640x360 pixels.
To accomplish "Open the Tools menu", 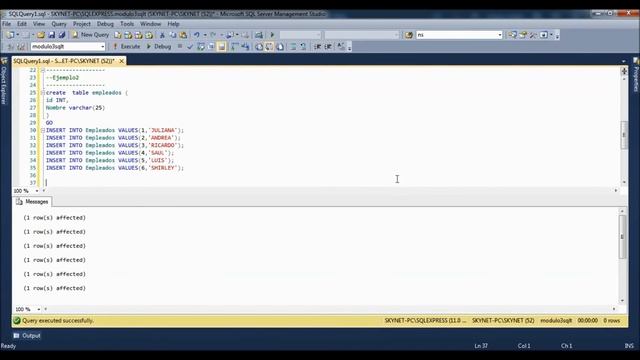I will click(x=127, y=24).
